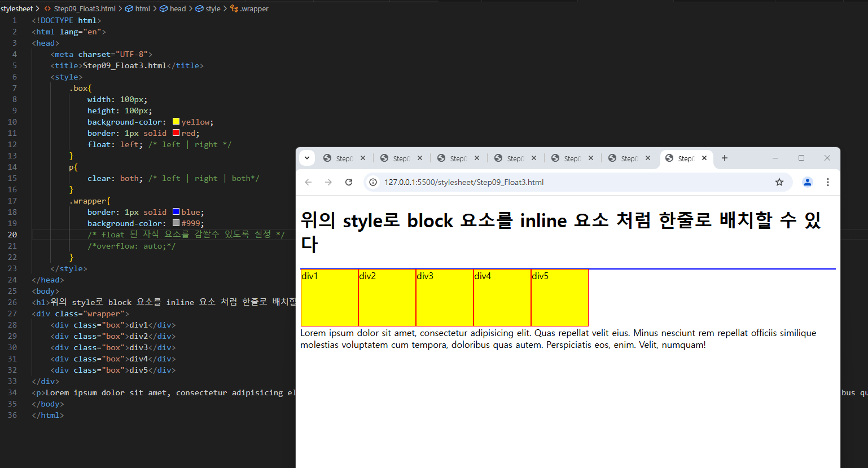868x468 pixels.
Task: Click the div4 yellow box in the page
Action: pyautogui.click(x=502, y=298)
